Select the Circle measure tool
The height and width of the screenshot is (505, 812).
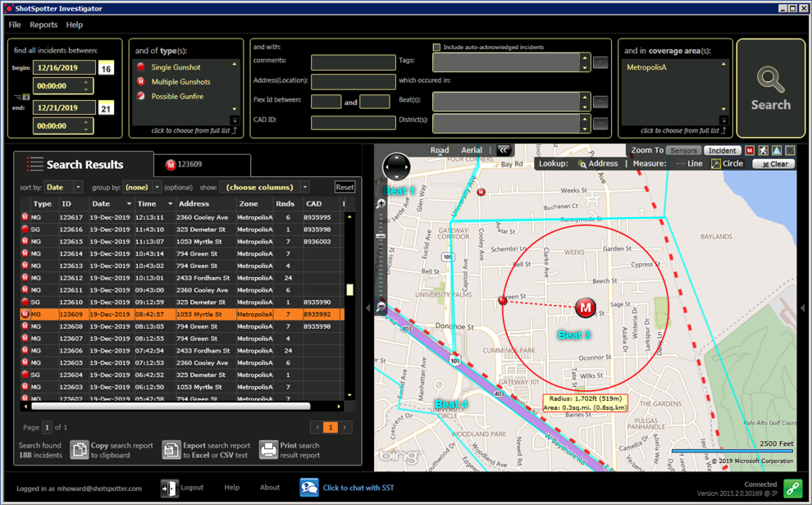tap(727, 163)
